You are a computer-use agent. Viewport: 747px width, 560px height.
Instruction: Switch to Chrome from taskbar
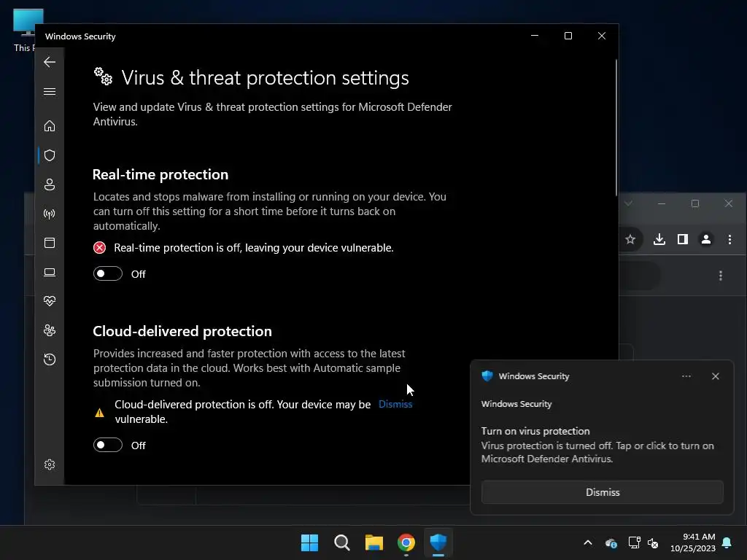(x=406, y=542)
